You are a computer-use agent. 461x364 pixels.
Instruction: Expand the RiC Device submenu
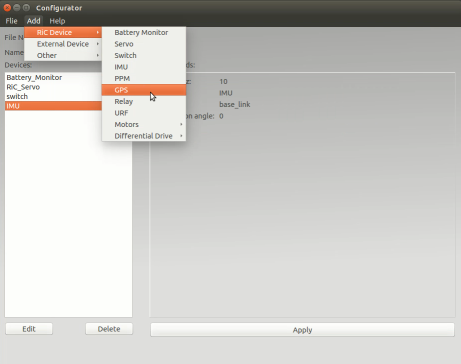(x=63, y=32)
